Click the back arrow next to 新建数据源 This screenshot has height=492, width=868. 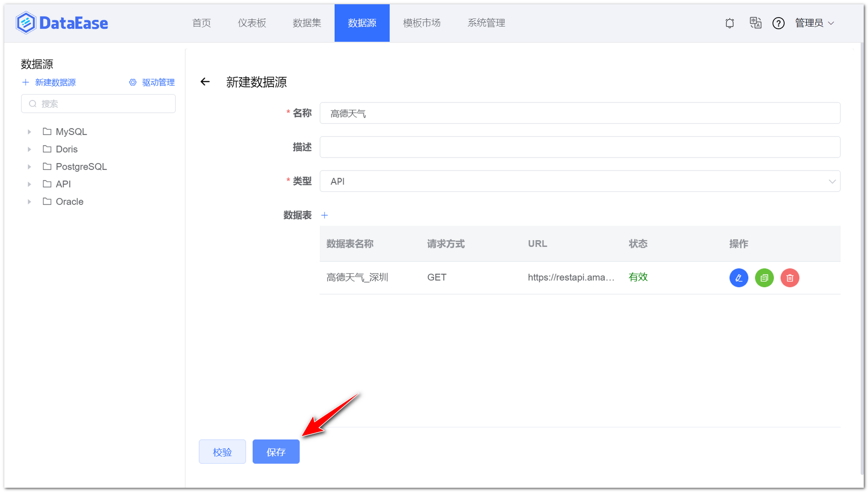[x=205, y=82]
